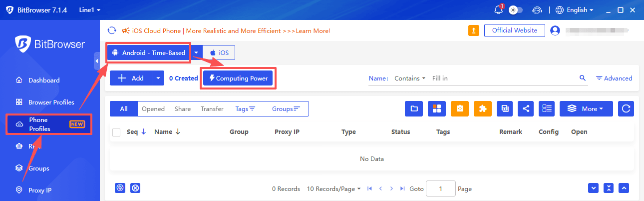
Task: Click the user account avatar icon
Action: 555,30
